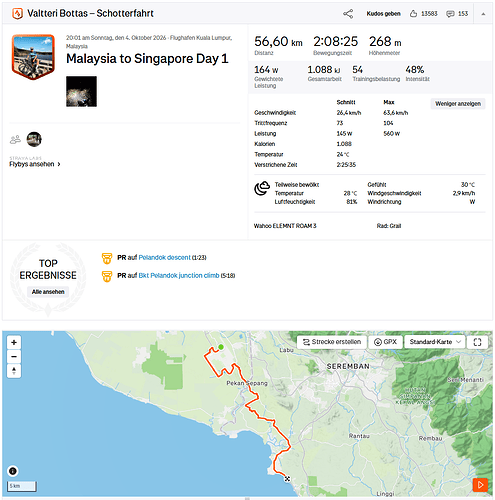
Task: Click the Rad: Grail bike label
Action: (x=389, y=226)
